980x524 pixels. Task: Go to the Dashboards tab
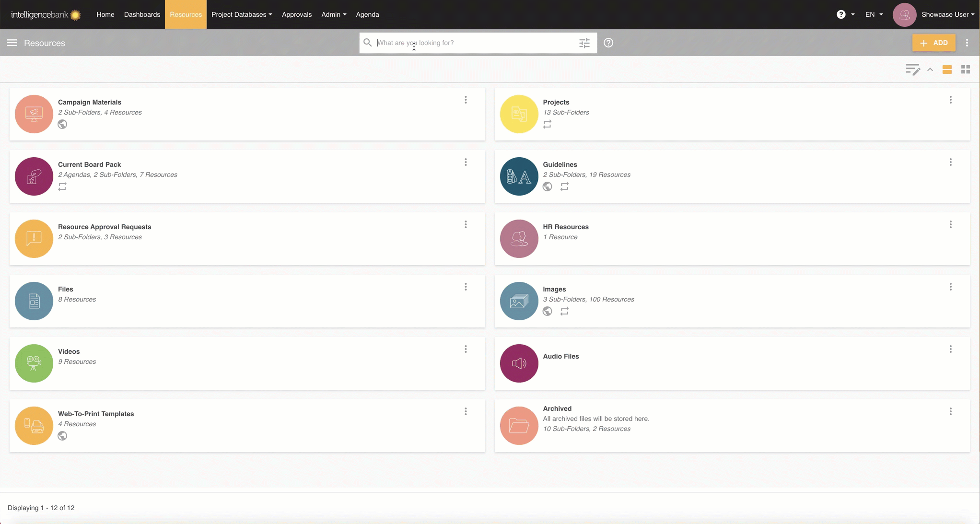point(142,14)
